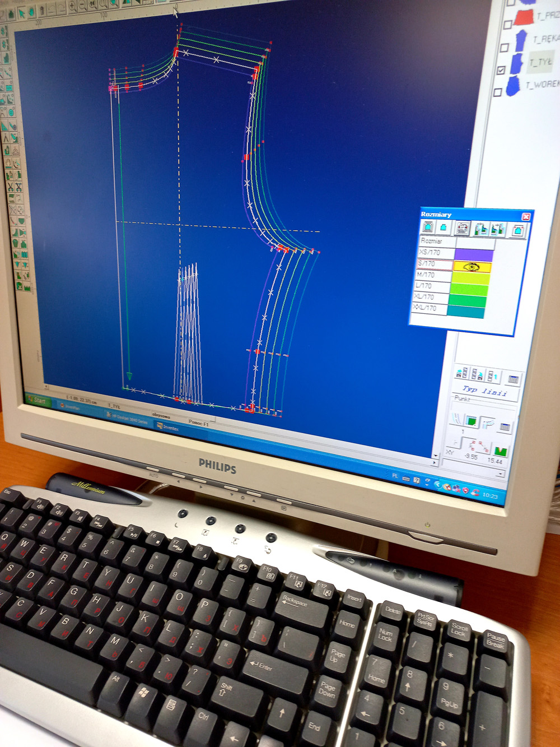Select the M/170 size row
The height and width of the screenshot is (747, 560).
[x=434, y=275]
